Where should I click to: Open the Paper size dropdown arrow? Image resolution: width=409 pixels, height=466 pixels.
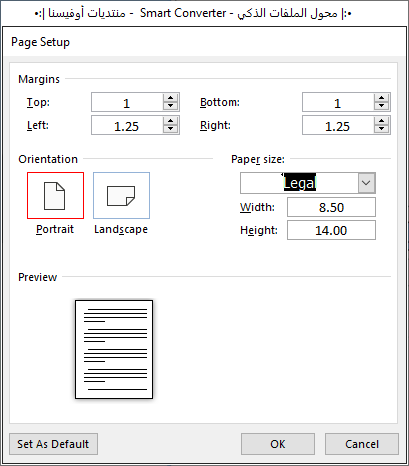click(x=366, y=183)
